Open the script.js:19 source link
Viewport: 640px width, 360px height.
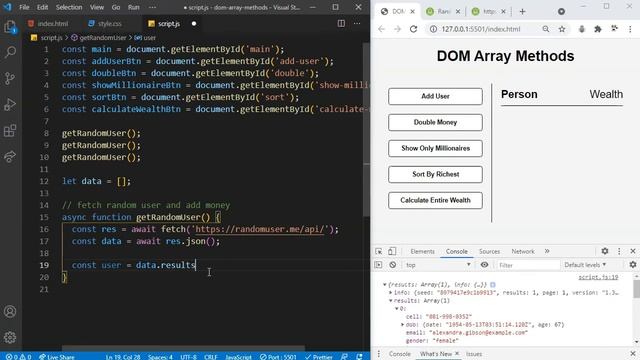(x=598, y=277)
